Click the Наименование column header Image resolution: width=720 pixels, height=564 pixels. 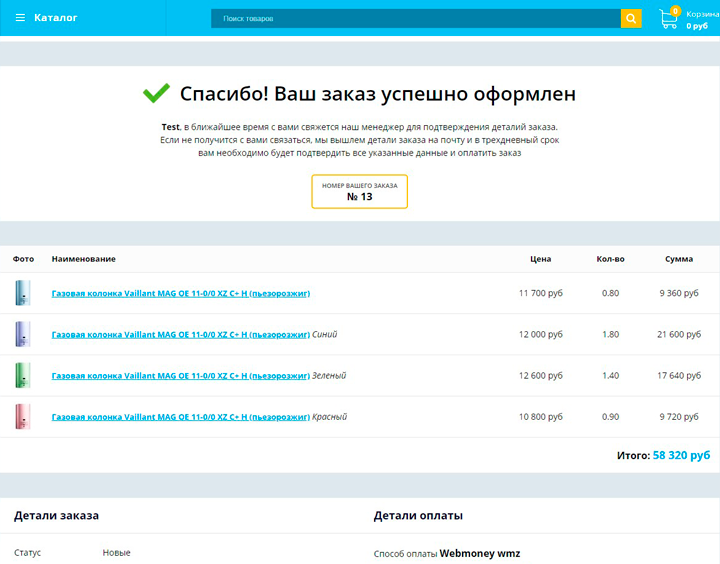point(83,259)
